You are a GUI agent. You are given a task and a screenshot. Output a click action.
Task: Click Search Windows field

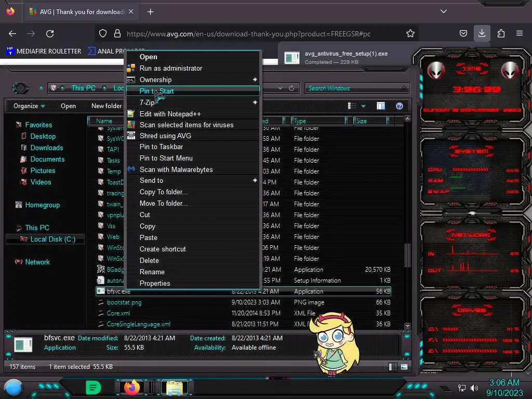point(357,88)
